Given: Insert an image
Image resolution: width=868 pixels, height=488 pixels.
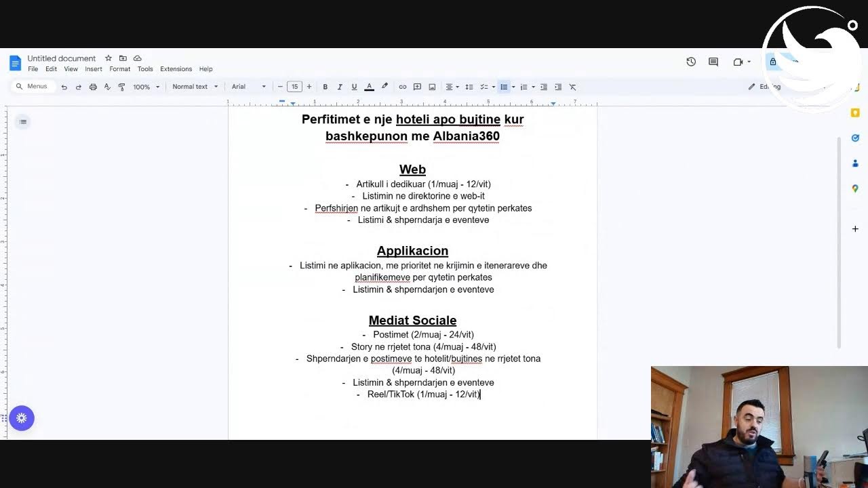Looking at the screenshot, I should coord(432,87).
